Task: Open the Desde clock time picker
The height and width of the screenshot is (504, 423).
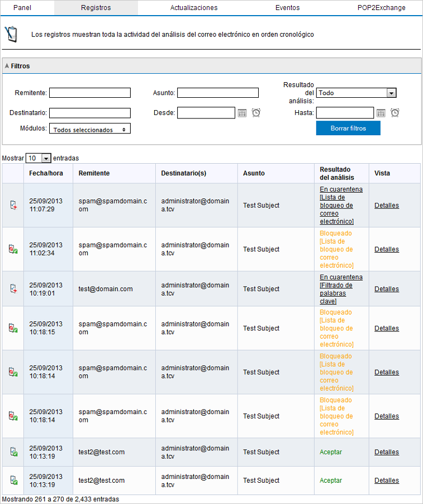Action: (256, 113)
